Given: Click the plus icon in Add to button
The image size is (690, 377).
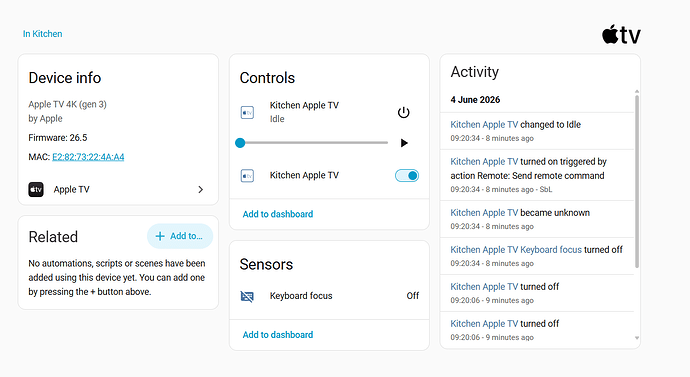Looking at the screenshot, I should pos(160,236).
